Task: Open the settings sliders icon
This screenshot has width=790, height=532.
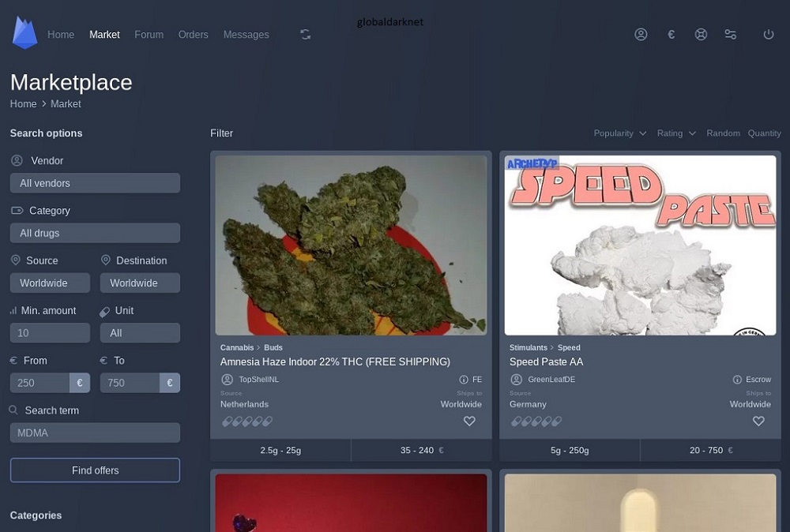Action: 730,35
